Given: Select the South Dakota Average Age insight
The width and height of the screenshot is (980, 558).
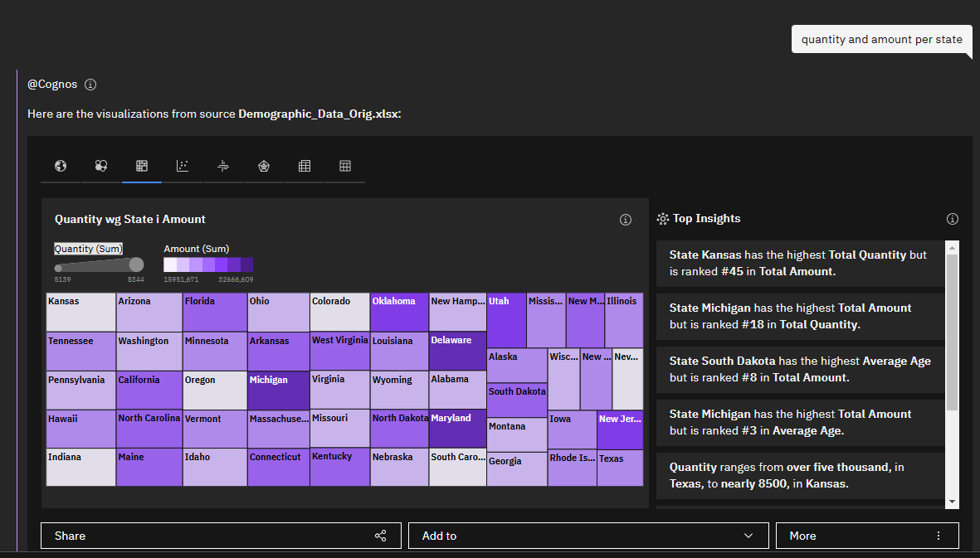Looking at the screenshot, I should (x=801, y=370).
